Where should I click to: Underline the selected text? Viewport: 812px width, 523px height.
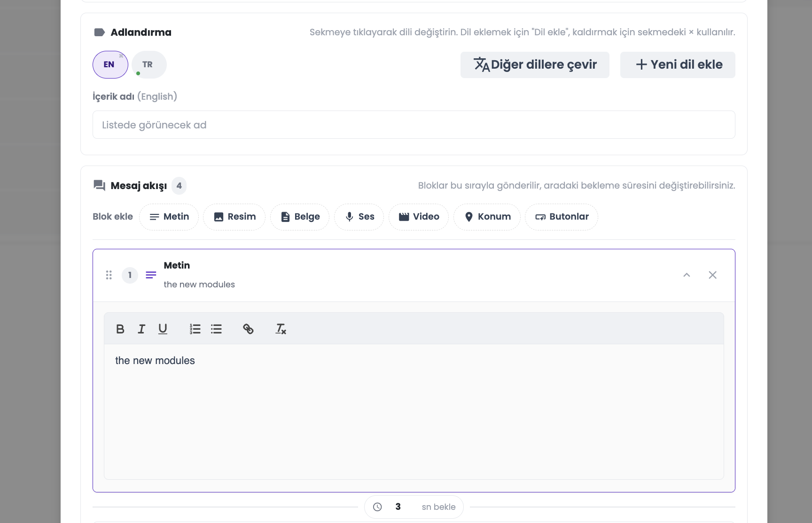point(163,329)
